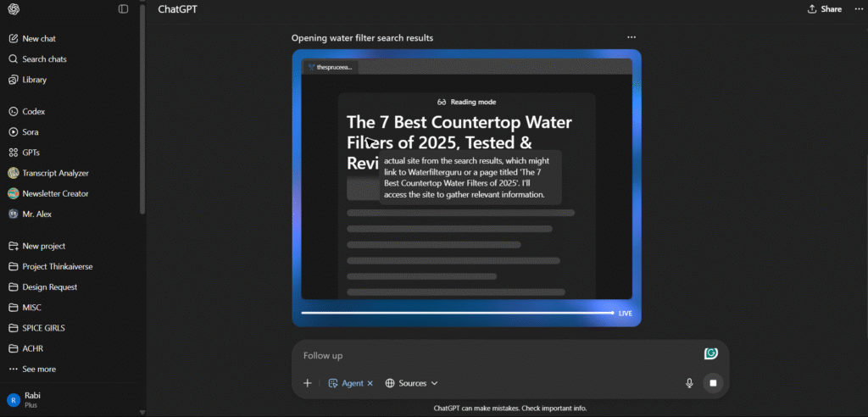Click the thespruceeats browser tab
The height and width of the screenshot is (417, 868).
point(331,67)
